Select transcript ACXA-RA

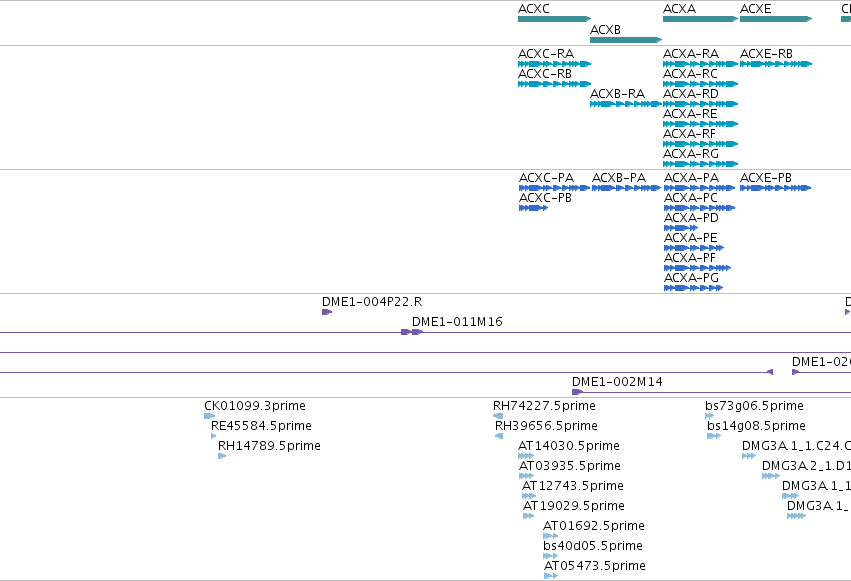pyautogui.click(x=700, y=64)
